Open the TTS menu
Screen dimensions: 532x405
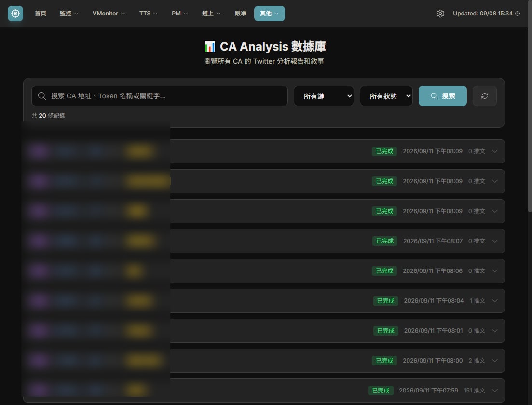(x=148, y=13)
